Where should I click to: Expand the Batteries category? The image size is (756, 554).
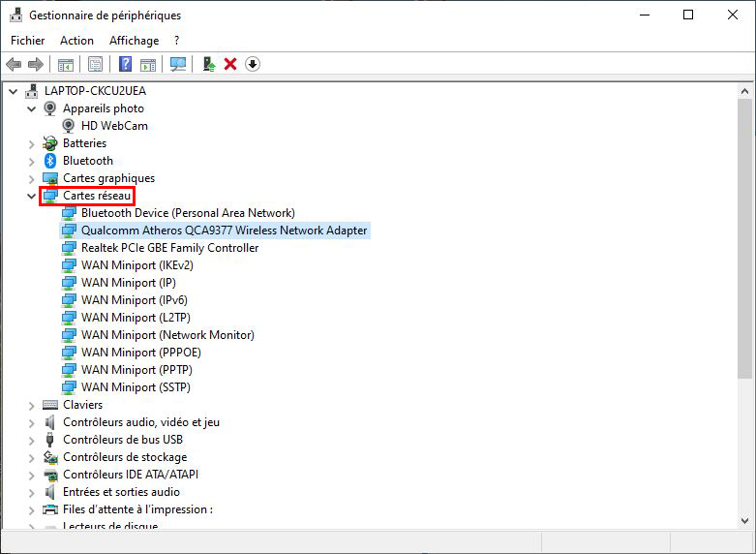32,143
